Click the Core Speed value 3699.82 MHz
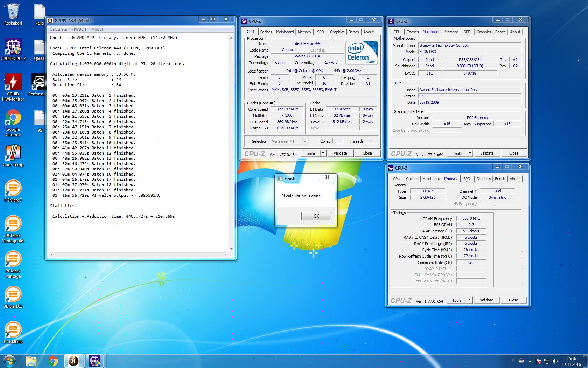This screenshot has width=588, height=368. coord(287,109)
